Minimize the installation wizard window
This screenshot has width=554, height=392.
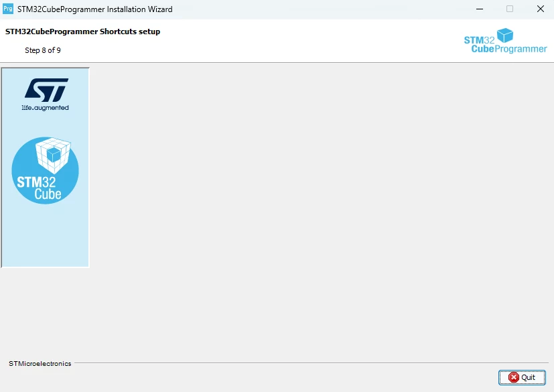click(x=480, y=9)
